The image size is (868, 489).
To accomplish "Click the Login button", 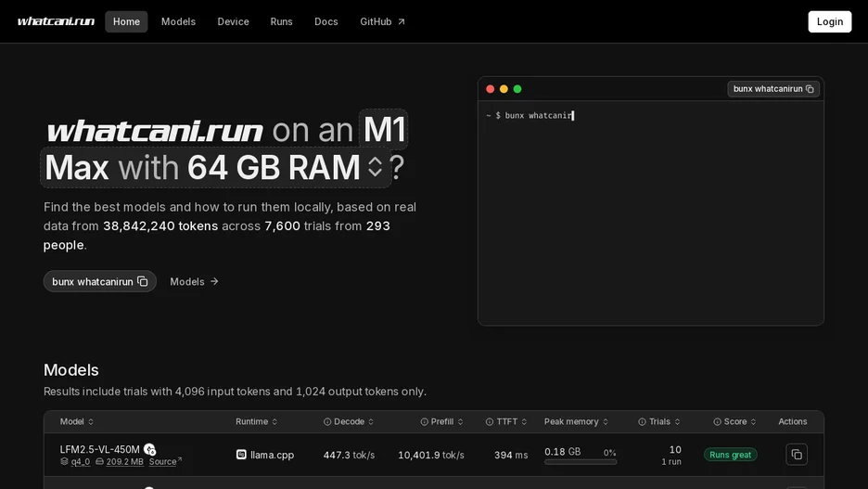I will coord(829,21).
